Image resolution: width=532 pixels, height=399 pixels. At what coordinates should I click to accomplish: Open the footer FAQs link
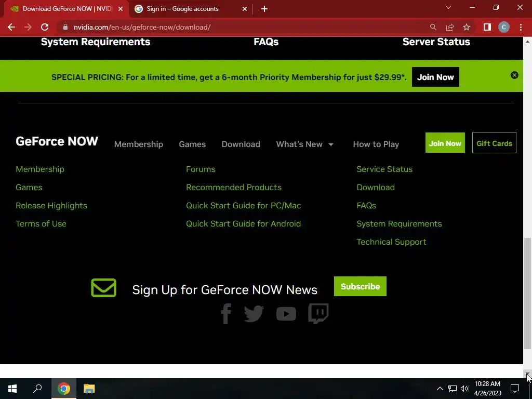click(x=366, y=206)
